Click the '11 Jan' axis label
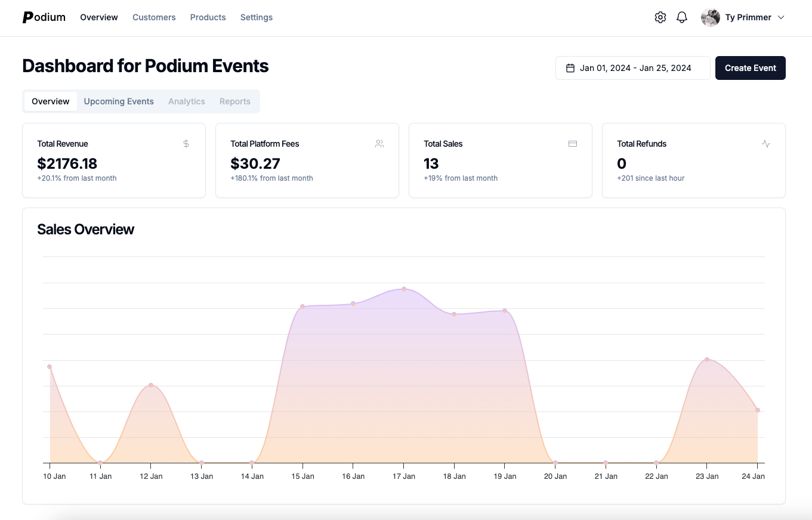Viewport: 812px width, 520px height. pos(100,476)
